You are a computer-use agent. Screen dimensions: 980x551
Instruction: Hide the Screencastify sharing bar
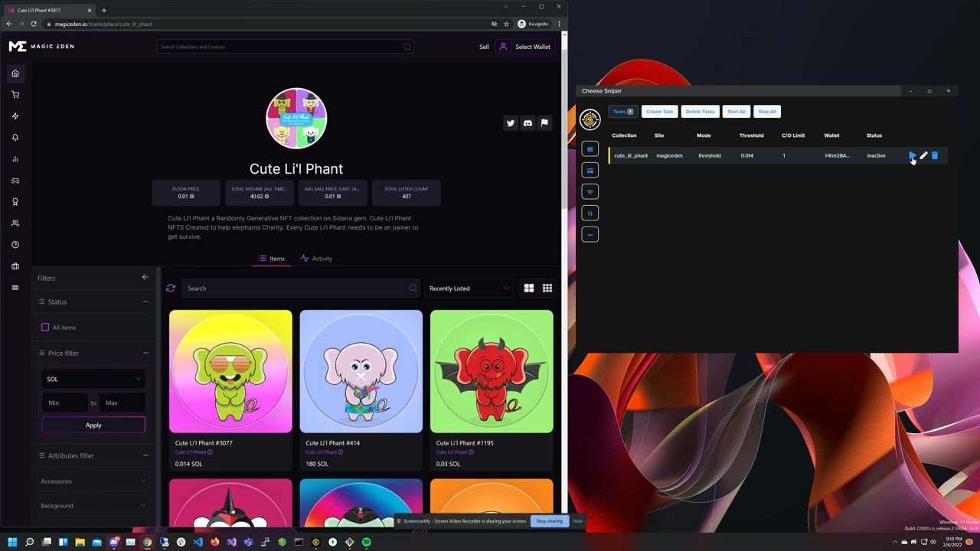(577, 521)
